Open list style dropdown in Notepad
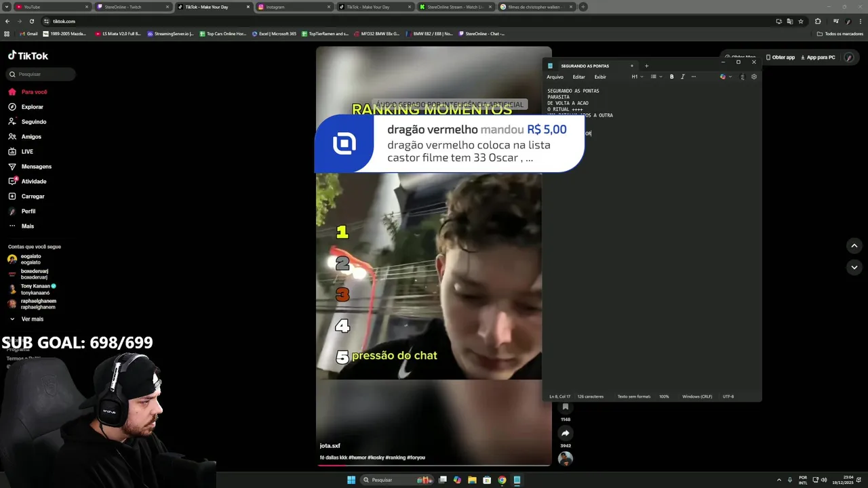The width and height of the screenshot is (868, 488). 656,77
